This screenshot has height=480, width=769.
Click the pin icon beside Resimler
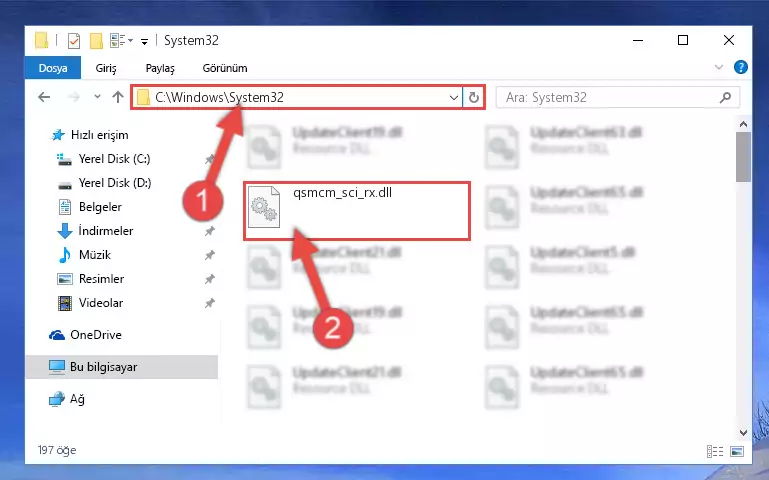coord(209,279)
